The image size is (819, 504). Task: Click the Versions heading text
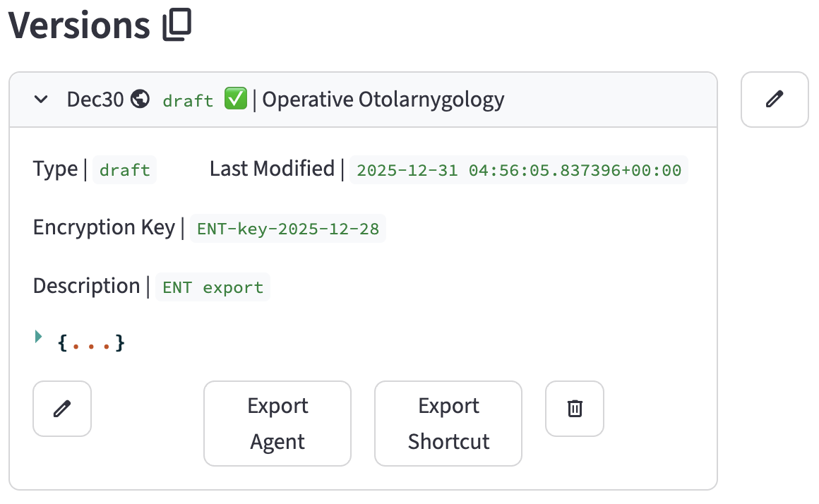(x=80, y=26)
